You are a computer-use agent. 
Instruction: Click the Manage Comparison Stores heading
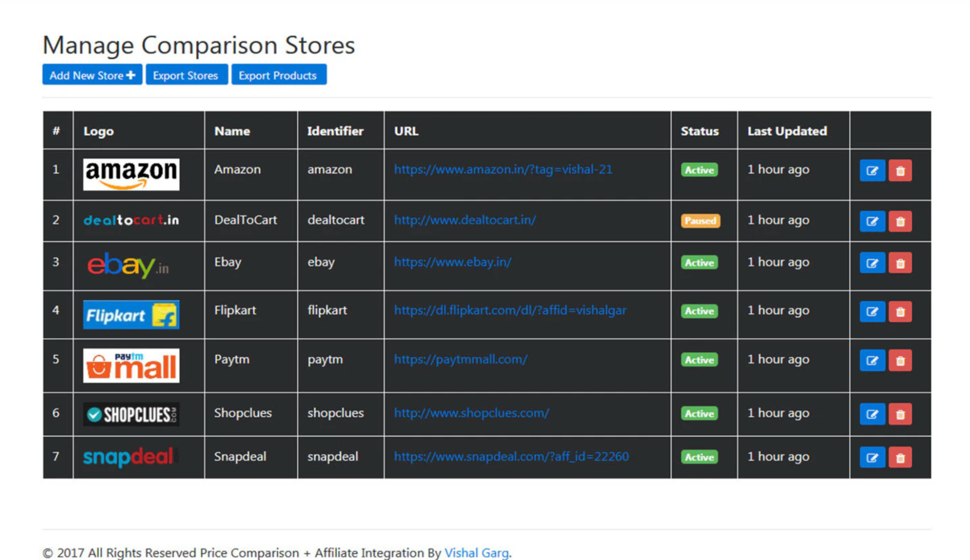click(199, 45)
